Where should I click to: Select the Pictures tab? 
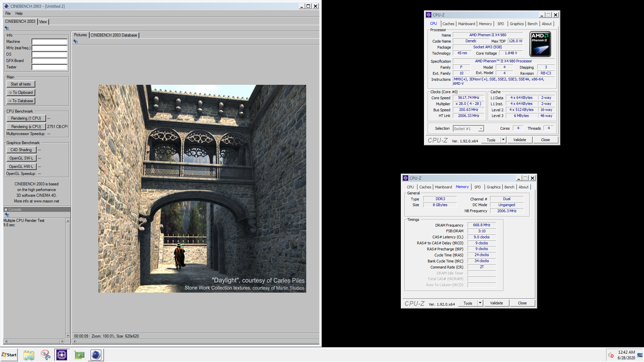pos(80,35)
